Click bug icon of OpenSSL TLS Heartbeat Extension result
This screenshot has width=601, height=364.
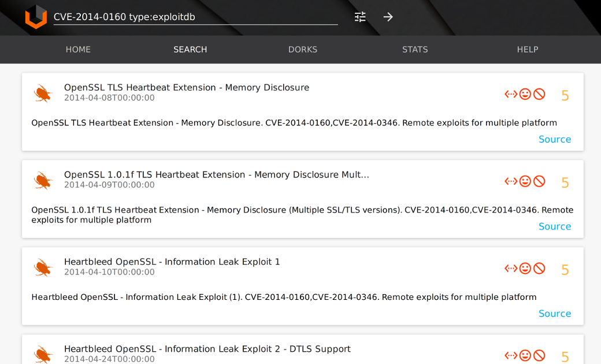tap(43, 94)
